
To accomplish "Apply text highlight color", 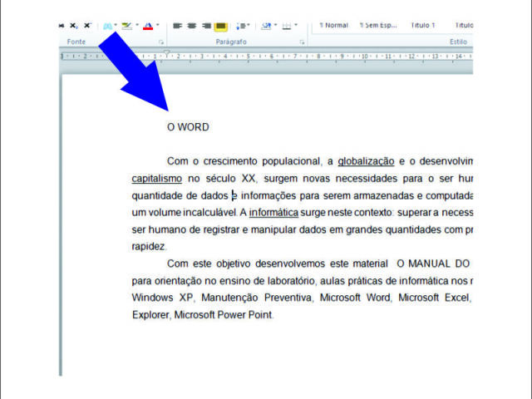I will coord(126,26).
